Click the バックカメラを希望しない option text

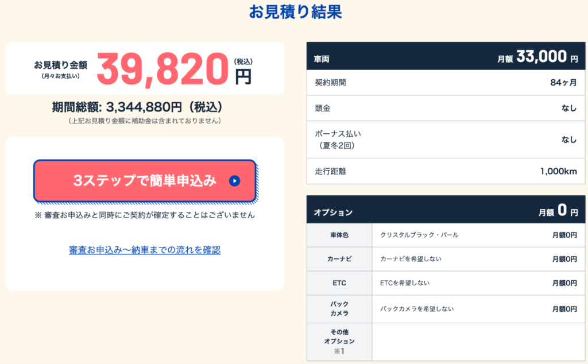tap(417, 308)
